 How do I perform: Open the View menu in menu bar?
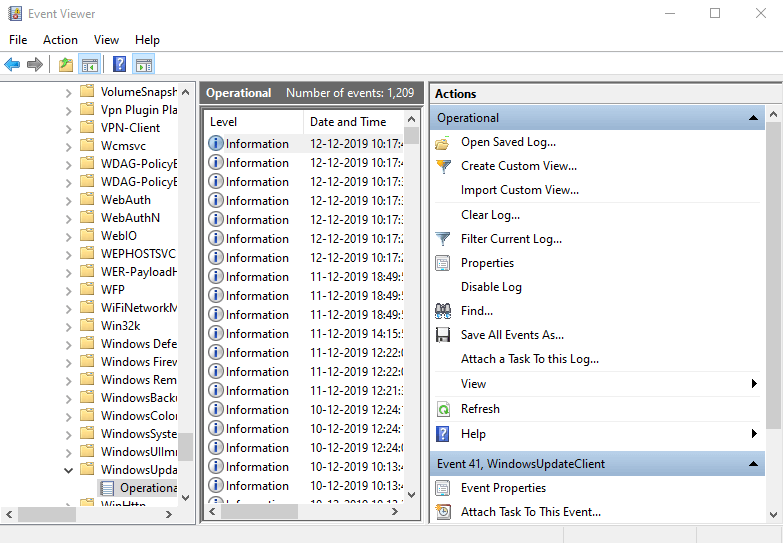coord(106,40)
